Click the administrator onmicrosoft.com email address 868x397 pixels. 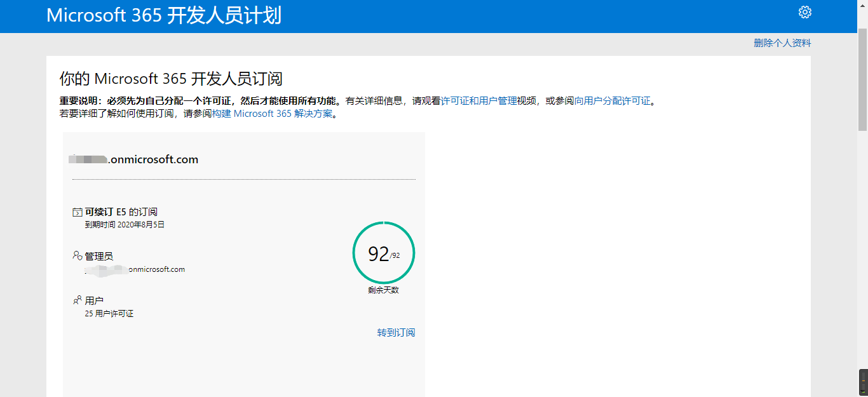pos(135,269)
